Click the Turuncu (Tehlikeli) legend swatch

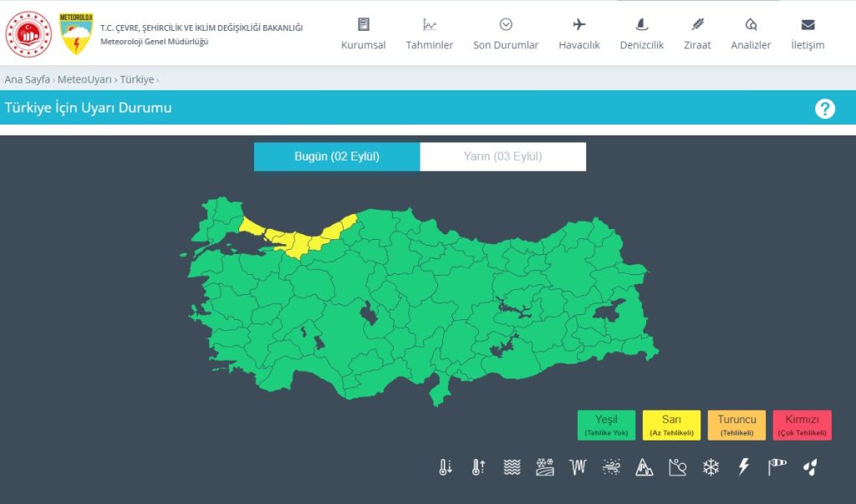tap(737, 425)
